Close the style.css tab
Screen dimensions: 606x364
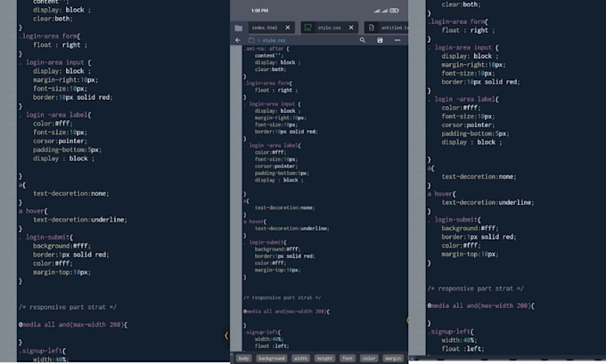coord(351,28)
